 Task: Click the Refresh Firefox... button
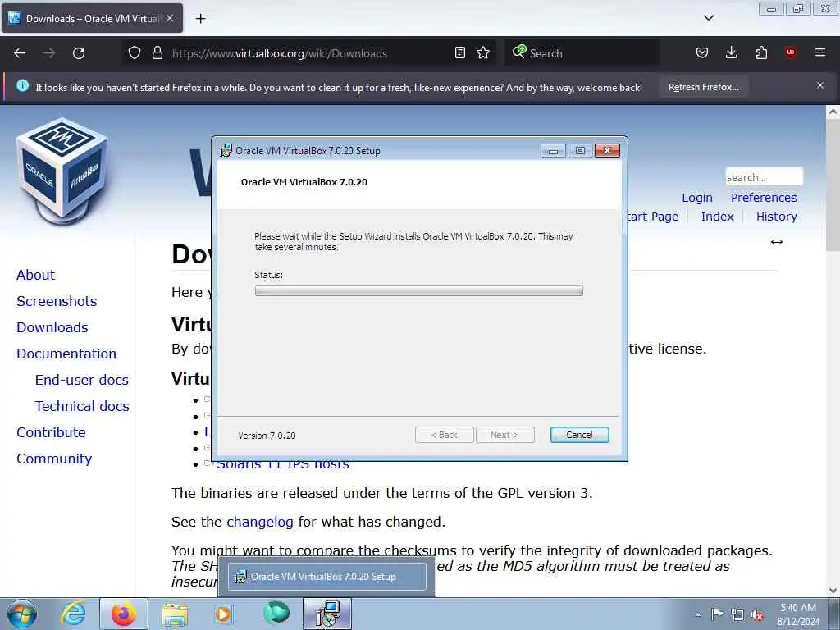click(x=703, y=87)
